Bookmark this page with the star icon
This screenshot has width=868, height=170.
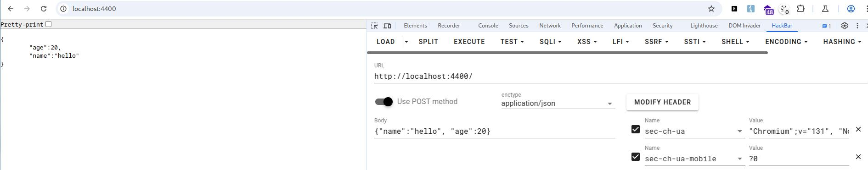(x=711, y=9)
